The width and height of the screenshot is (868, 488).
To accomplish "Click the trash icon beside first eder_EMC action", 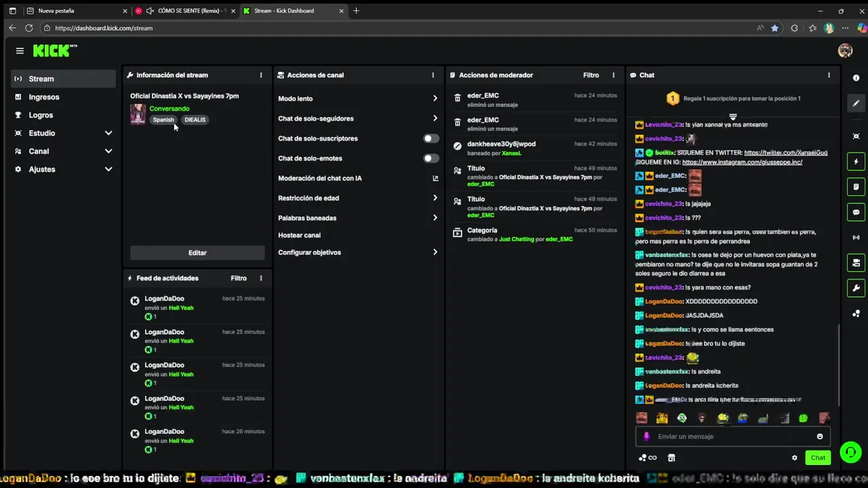I will click(x=458, y=98).
